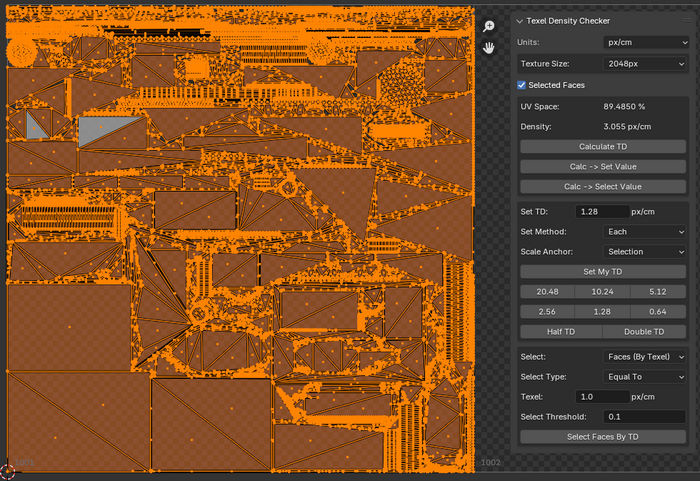Click the Select Faces By TD button
Screen dimensions: 700x481
603,436
